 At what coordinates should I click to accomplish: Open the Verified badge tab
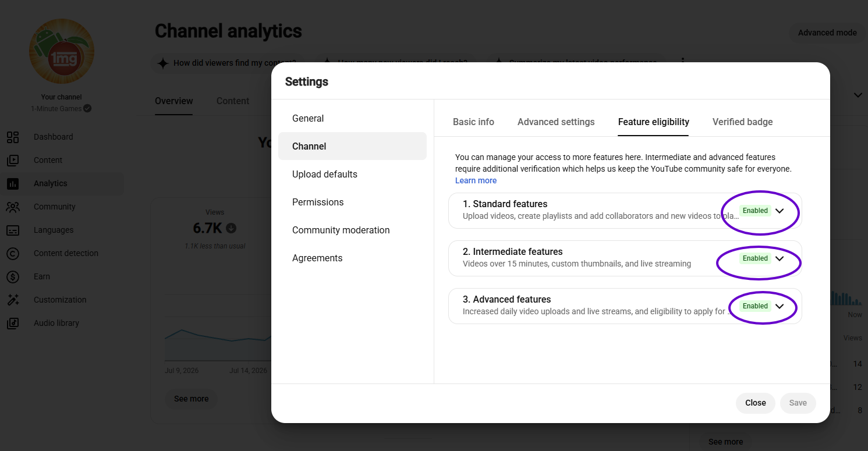click(742, 122)
